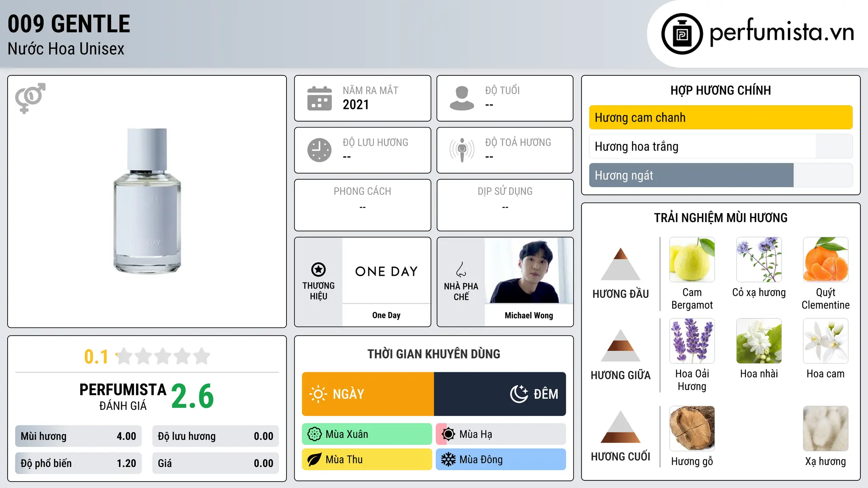Select the Hương hoa trắng accord bar

[721, 146]
